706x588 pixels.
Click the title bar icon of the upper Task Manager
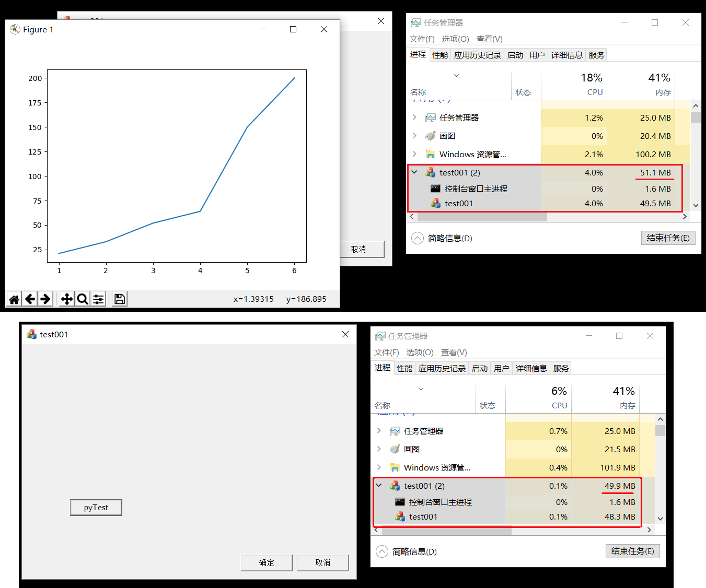[x=416, y=23]
